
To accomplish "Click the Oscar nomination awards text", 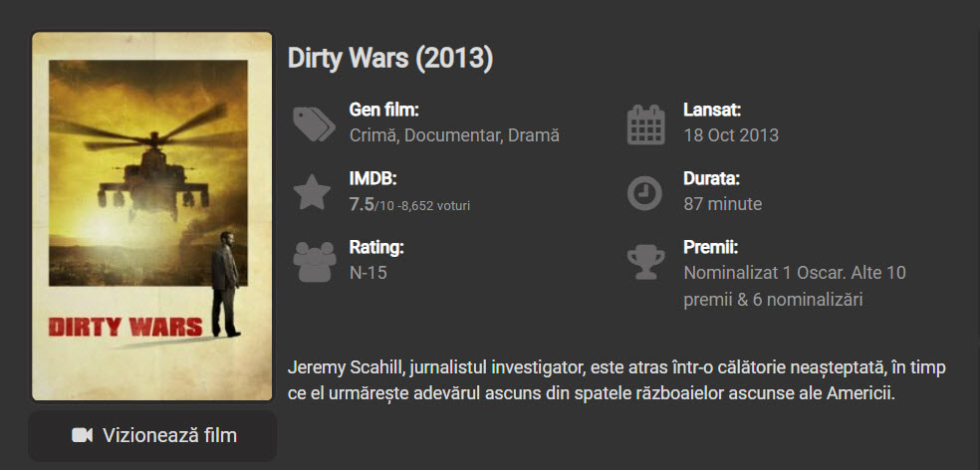I will (794, 286).
